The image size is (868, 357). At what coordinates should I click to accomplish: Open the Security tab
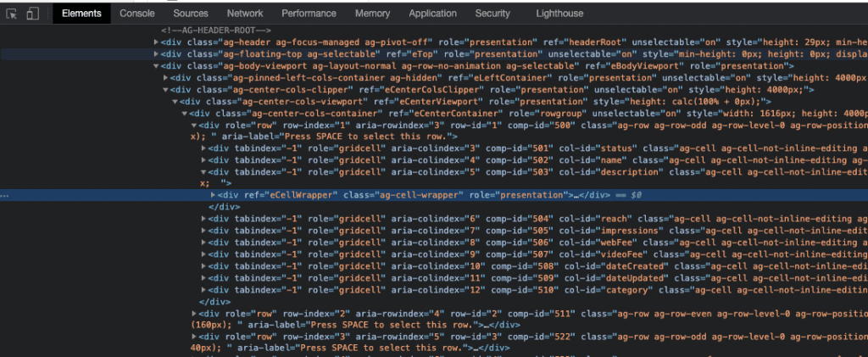tap(492, 14)
